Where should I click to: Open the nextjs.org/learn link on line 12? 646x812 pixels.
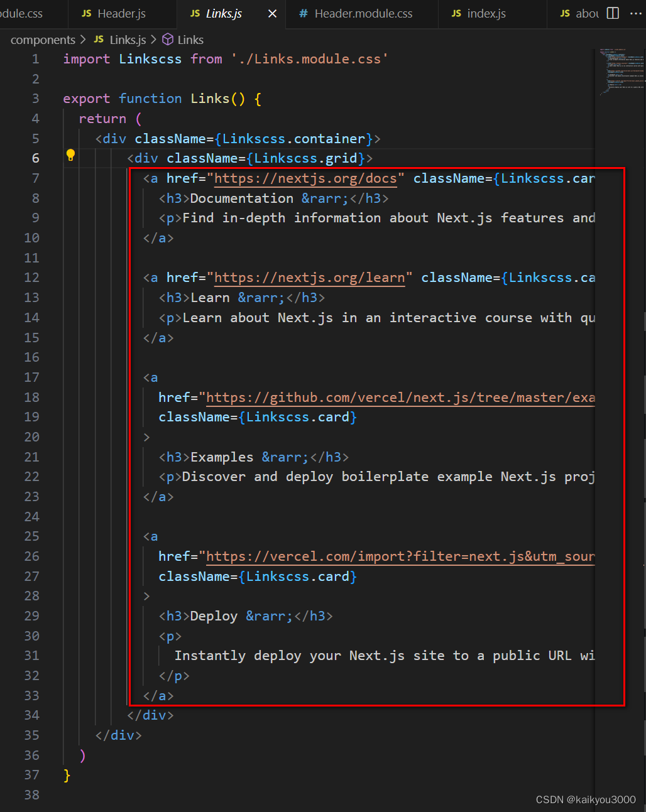[309, 278]
